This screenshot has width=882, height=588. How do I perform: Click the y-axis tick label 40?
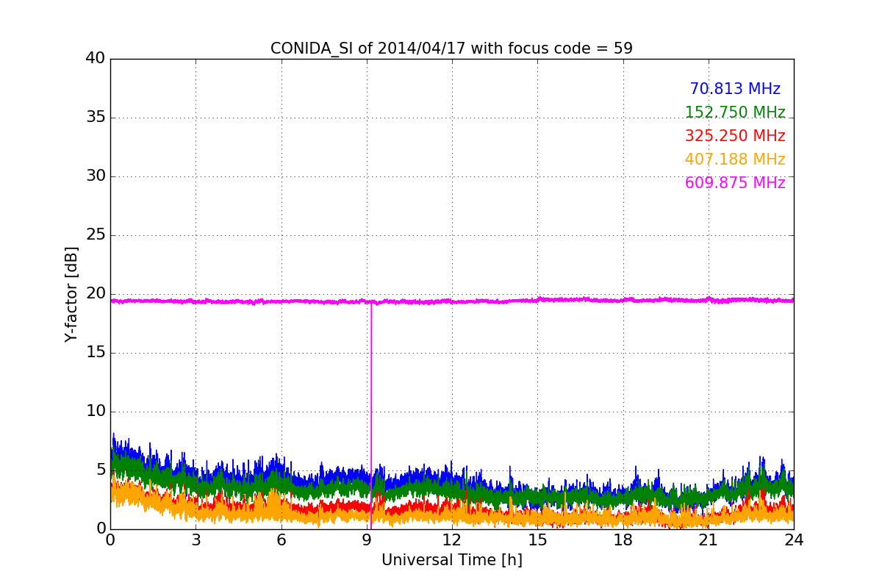point(96,58)
